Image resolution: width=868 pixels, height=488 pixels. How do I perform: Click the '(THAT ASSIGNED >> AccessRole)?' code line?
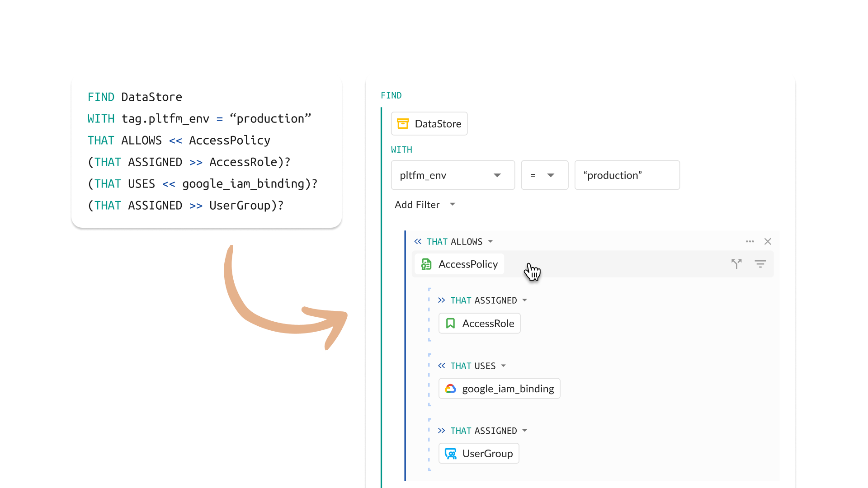tap(189, 162)
